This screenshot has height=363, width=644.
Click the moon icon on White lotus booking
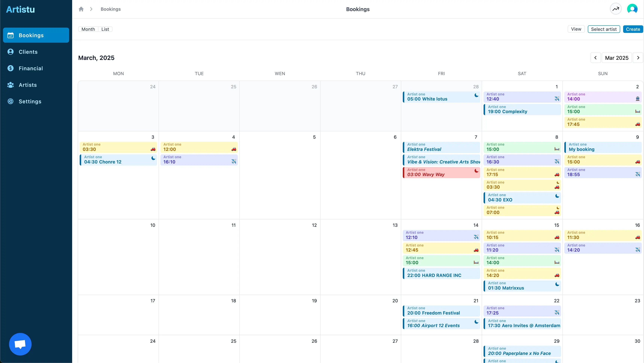click(x=476, y=95)
